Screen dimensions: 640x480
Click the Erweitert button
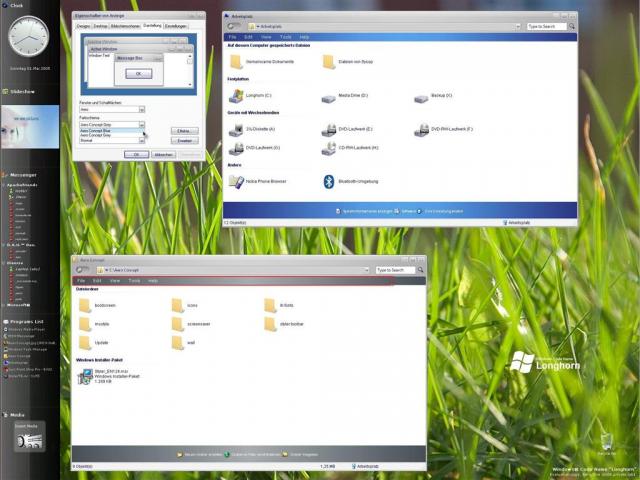pyautogui.click(x=184, y=141)
